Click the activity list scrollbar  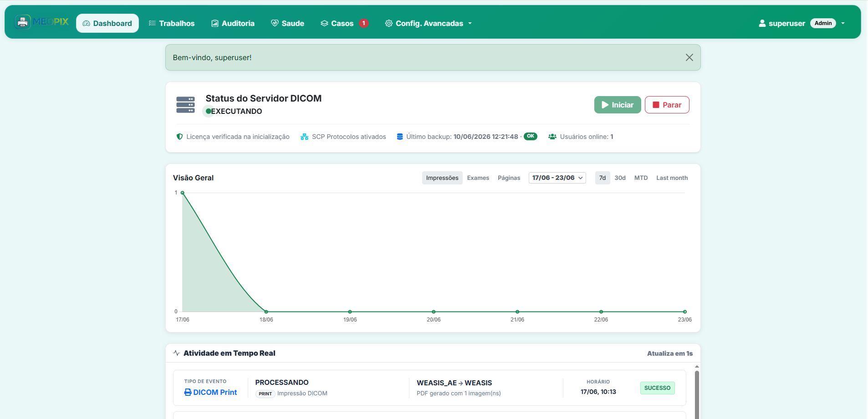coord(697,394)
